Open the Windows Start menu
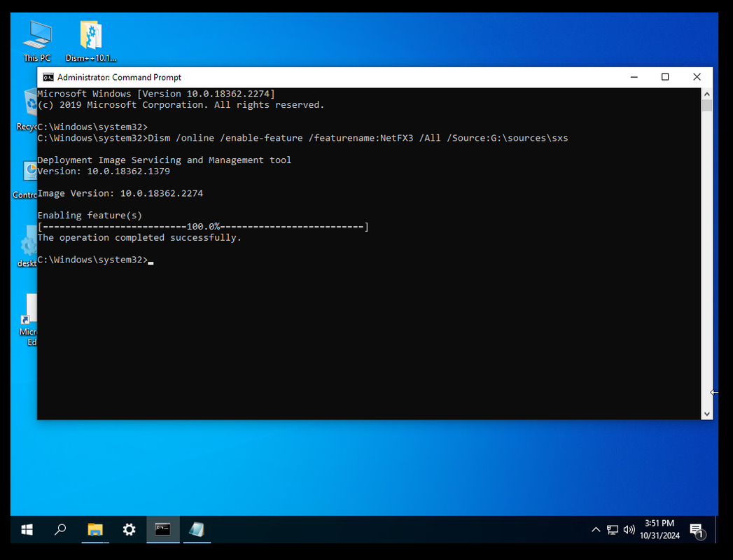Screen dimensions: 733x560 (27, 530)
